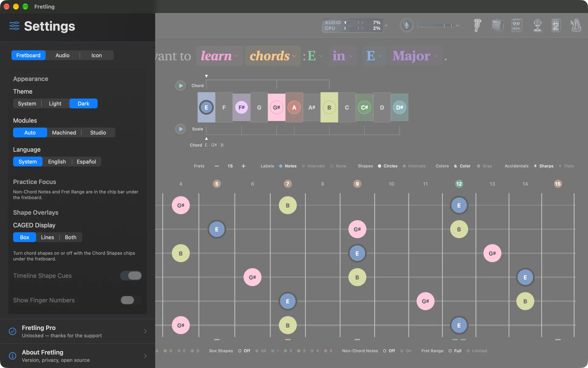Image resolution: width=588 pixels, height=368 pixels.
Task: Expand the Fretling Pro row
Action: 77,331
